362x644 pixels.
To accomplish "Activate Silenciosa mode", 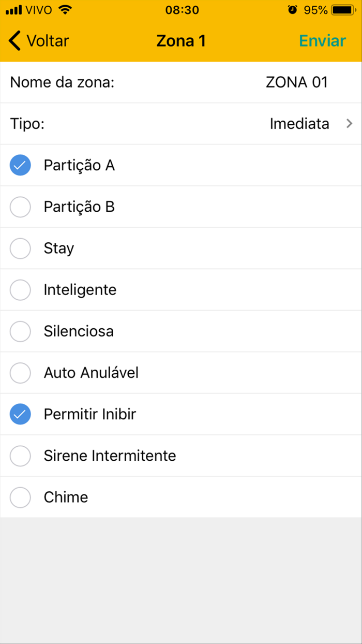I will pos(20,331).
